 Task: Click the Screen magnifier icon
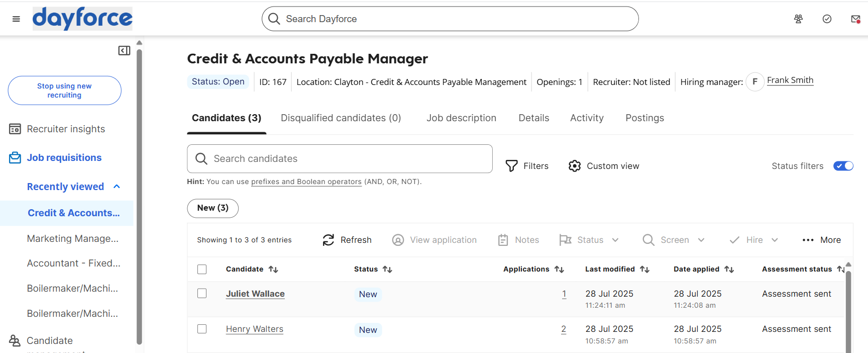(648, 240)
